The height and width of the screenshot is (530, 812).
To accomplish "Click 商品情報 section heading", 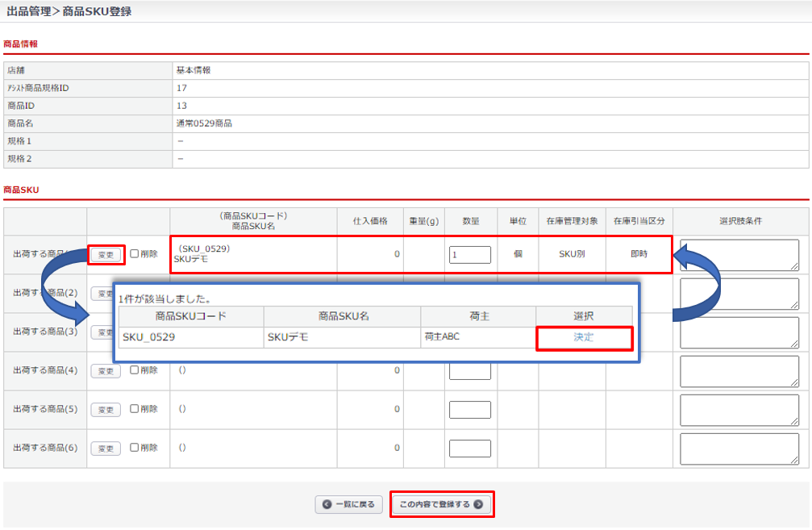I will (21, 44).
